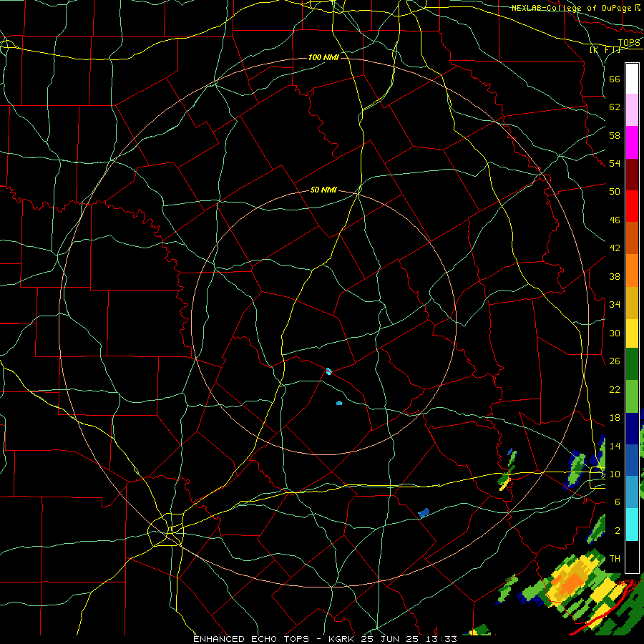Viewport: 644px width, 644px height.
Task: Click the legend value "66"
Action: [x=615, y=79]
